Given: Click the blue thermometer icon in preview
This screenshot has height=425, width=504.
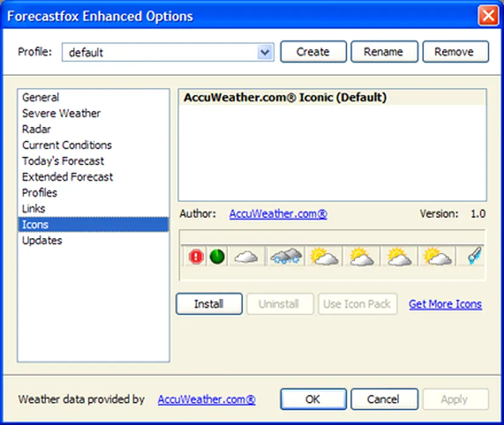Looking at the screenshot, I should [x=475, y=256].
